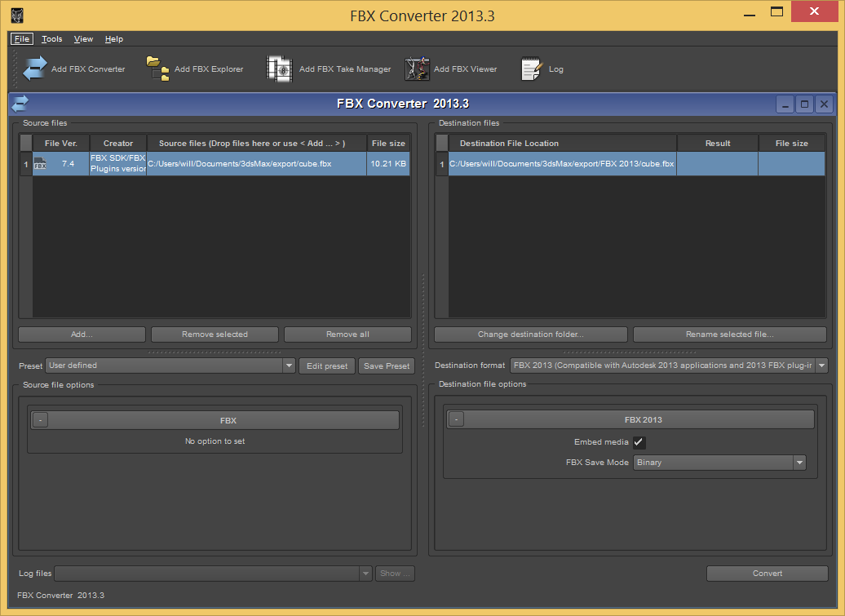This screenshot has width=845, height=616.
Task: Maximize the main application window
Action: (776, 12)
